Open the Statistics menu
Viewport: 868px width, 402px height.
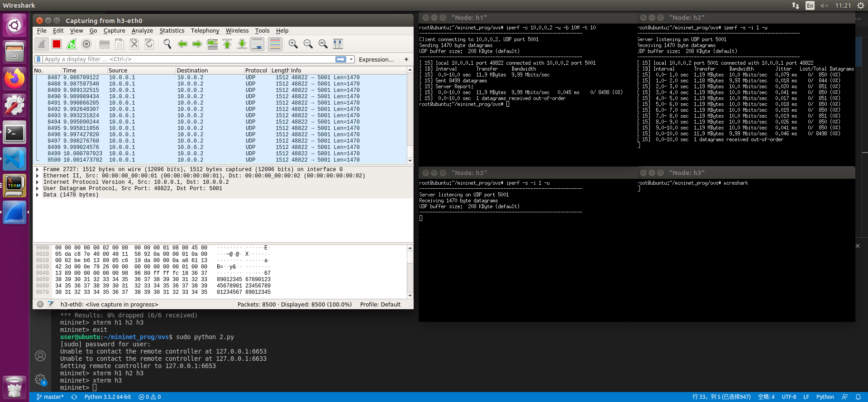[x=172, y=31]
